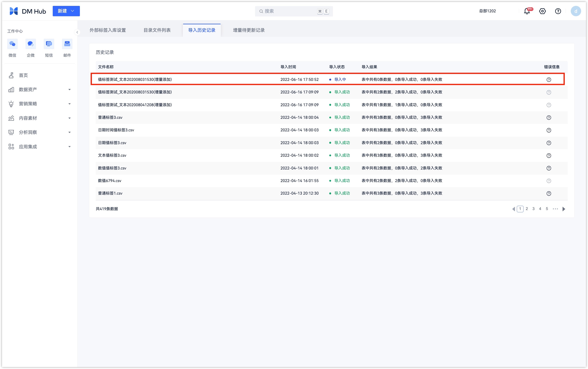This screenshot has height=369, width=588.
Task: View error info for 普通标签1.csv row
Action: tap(549, 194)
